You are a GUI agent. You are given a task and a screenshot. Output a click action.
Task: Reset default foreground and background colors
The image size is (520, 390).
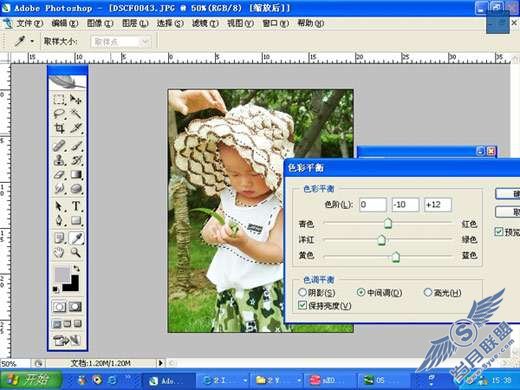[56, 289]
